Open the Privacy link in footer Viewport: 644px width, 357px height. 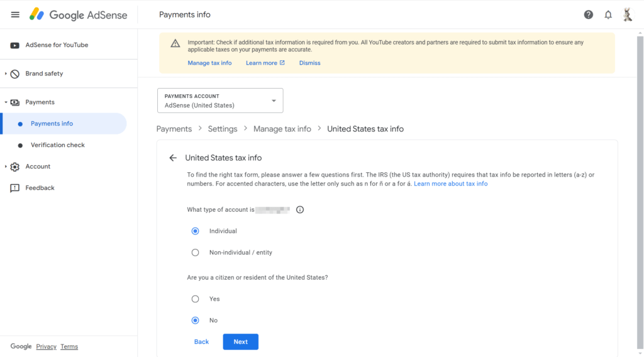click(46, 347)
